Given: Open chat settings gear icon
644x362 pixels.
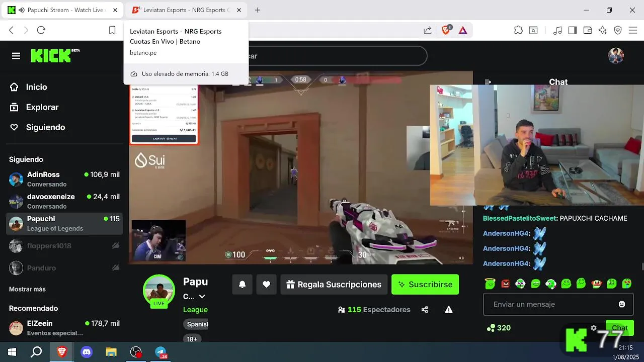Looking at the screenshot, I should [594, 328].
